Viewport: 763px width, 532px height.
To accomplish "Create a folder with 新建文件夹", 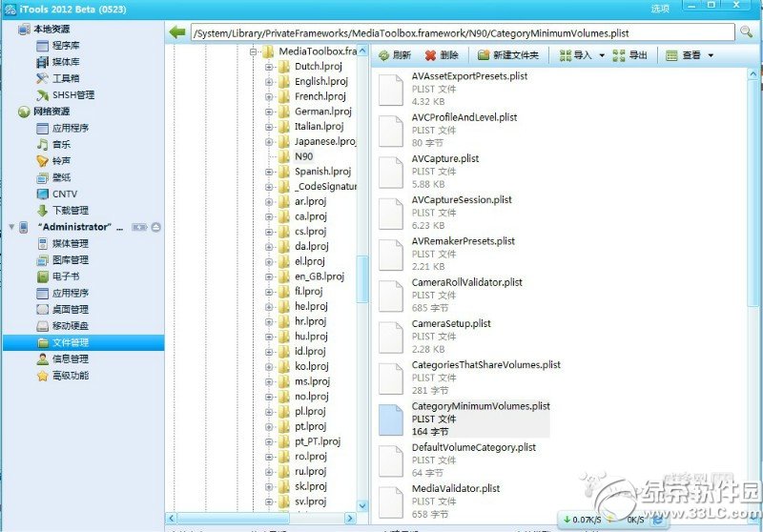I will [x=508, y=55].
